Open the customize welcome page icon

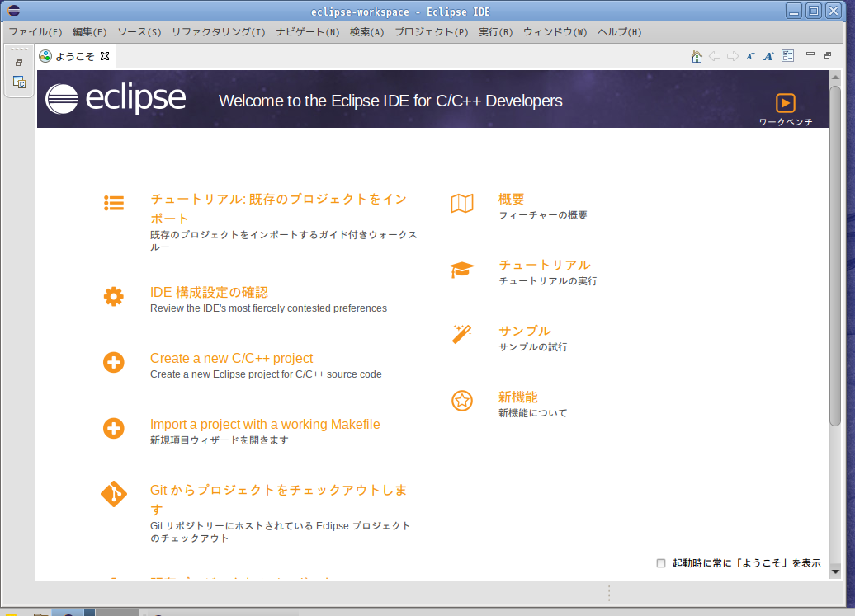click(788, 55)
